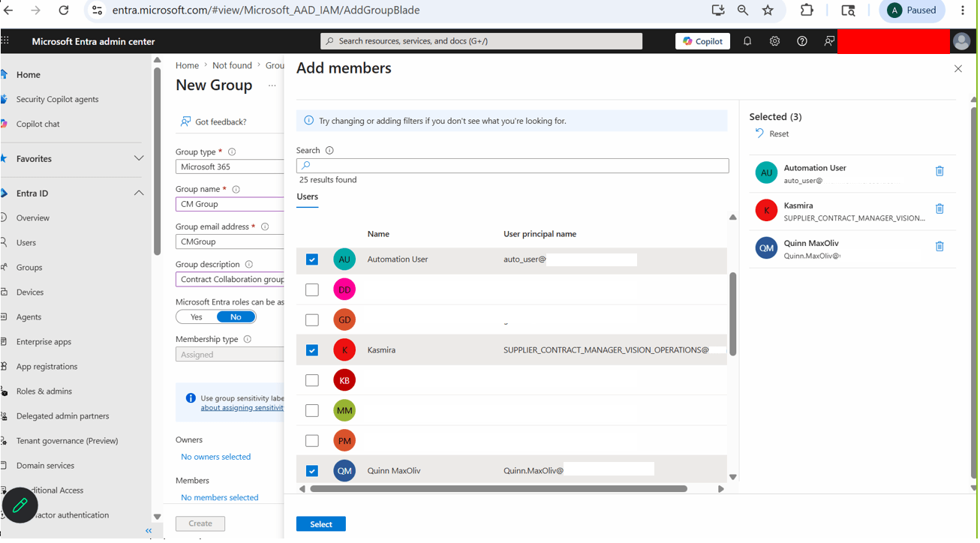
Task: Open Users in the sidebar
Action: point(26,243)
